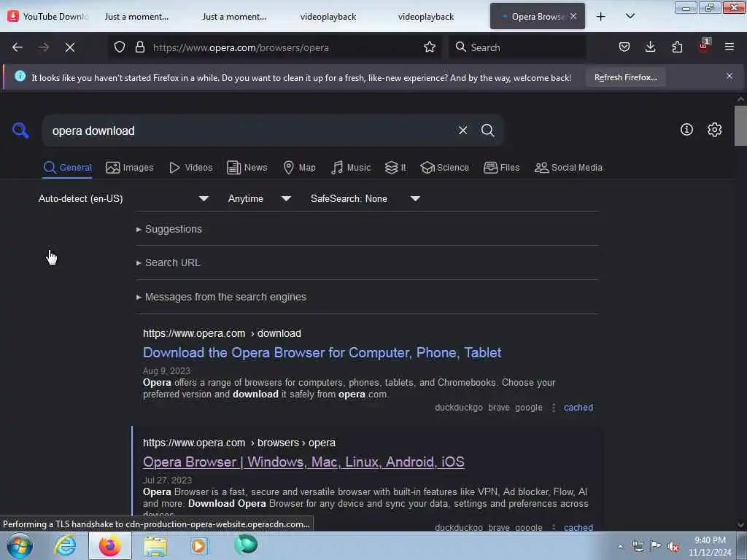The width and height of the screenshot is (747, 560).
Task: Open Windows Explorer folder on taskbar
Action: coord(155,545)
